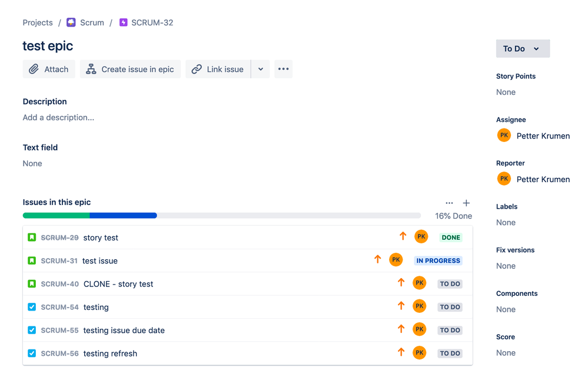Click Create issue in epic button
This screenshot has width=588, height=373.
130,69
